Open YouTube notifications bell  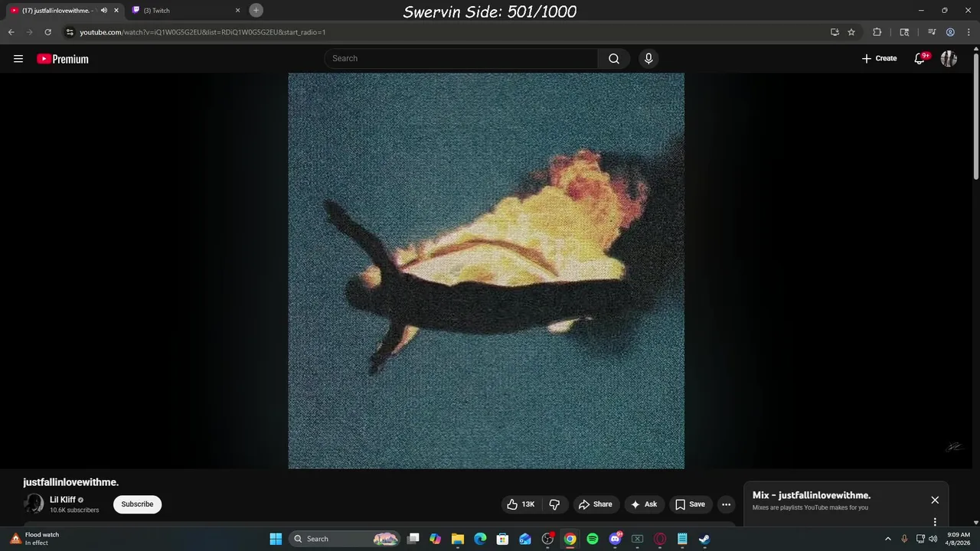coord(920,59)
